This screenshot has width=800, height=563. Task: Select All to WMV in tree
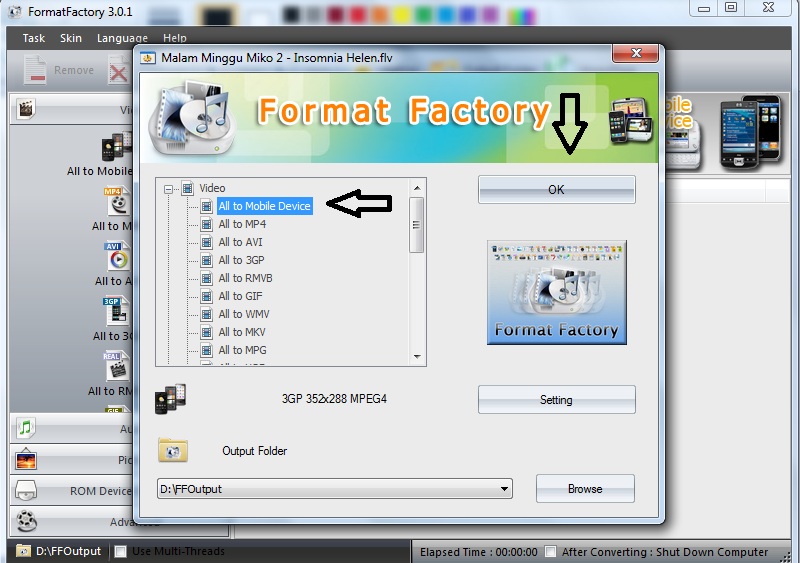click(244, 314)
